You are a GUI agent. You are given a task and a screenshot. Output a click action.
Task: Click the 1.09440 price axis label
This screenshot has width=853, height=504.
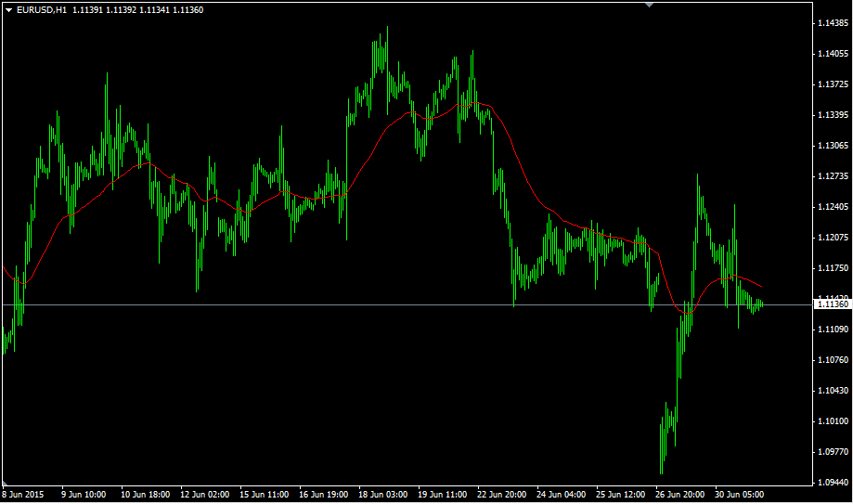(833, 483)
